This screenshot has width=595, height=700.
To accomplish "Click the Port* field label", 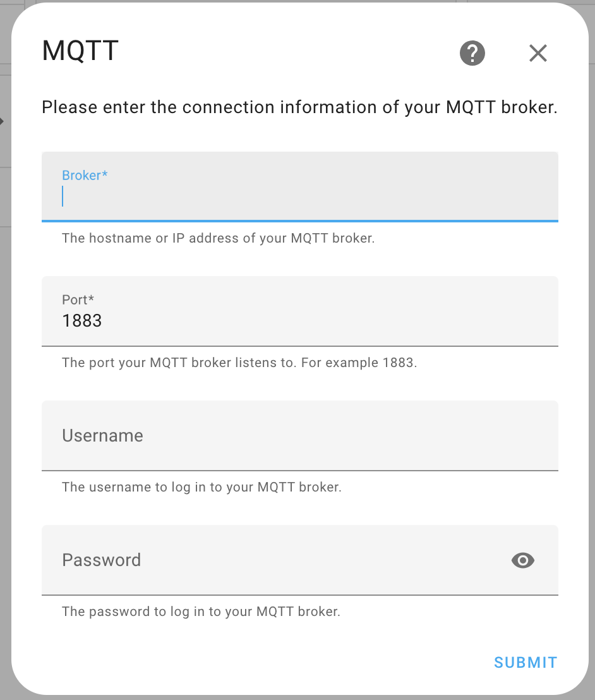I will [x=78, y=299].
